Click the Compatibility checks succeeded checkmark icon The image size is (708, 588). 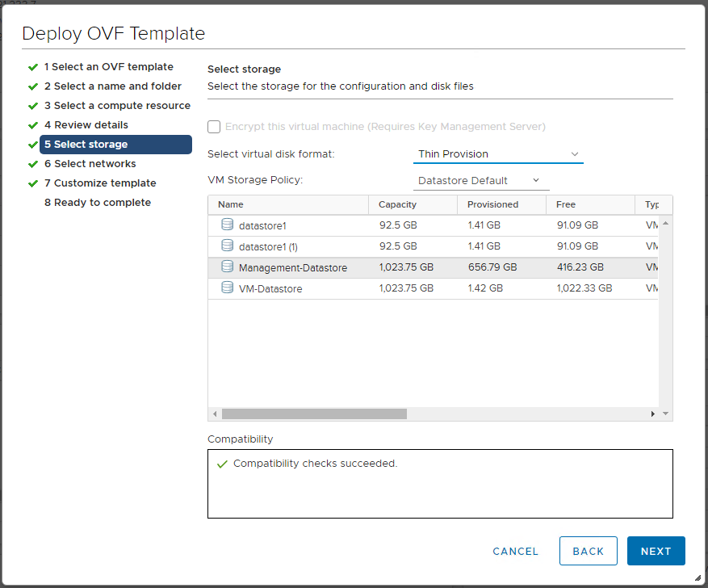222,464
